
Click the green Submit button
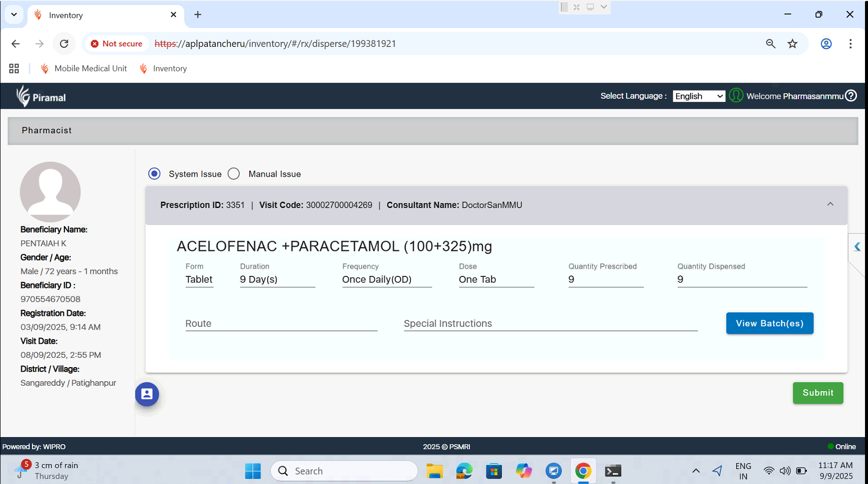click(818, 393)
